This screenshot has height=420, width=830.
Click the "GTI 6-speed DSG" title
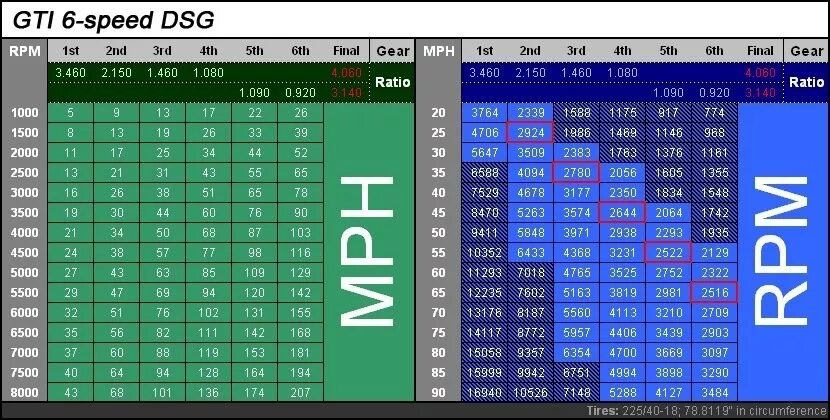click(113, 20)
